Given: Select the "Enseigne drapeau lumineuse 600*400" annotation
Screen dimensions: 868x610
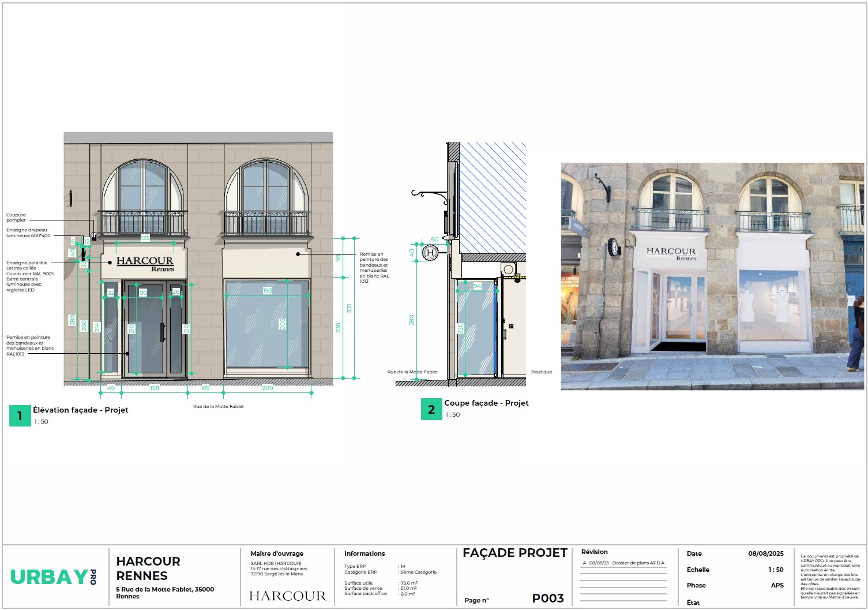Looking at the screenshot, I should point(28,233).
